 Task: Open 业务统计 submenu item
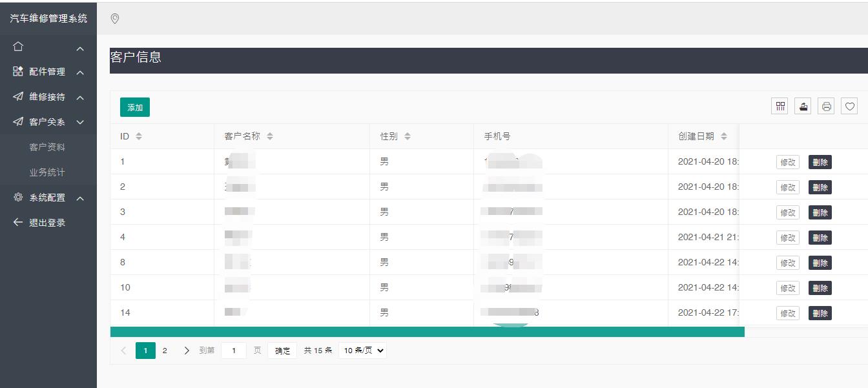(47, 172)
